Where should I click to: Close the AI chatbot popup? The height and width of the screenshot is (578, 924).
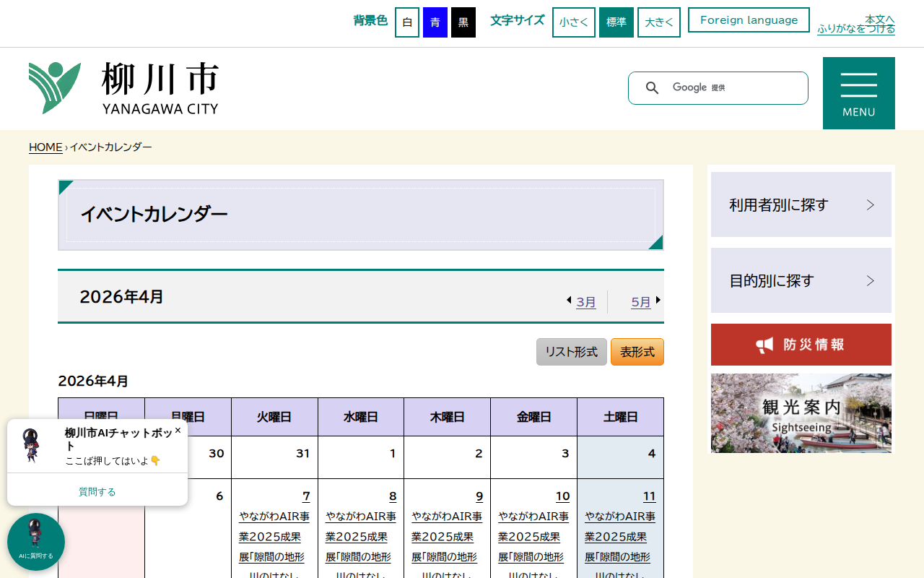tap(178, 430)
